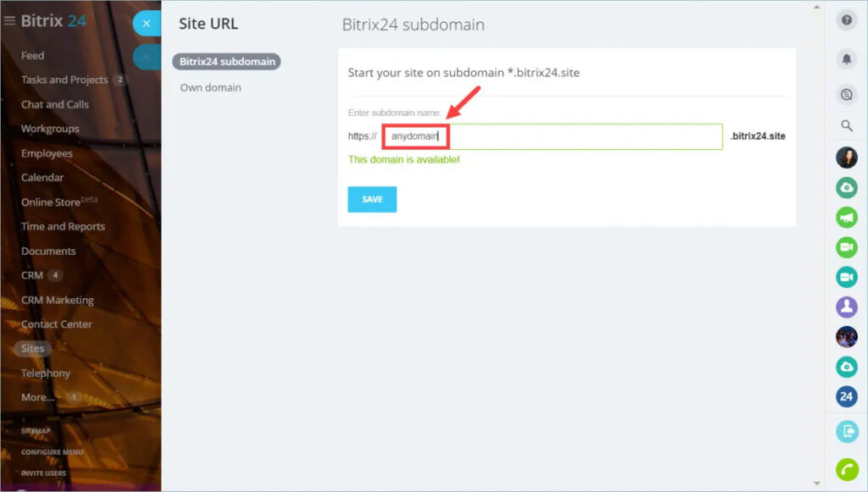Click the magnifier search icon

click(846, 126)
